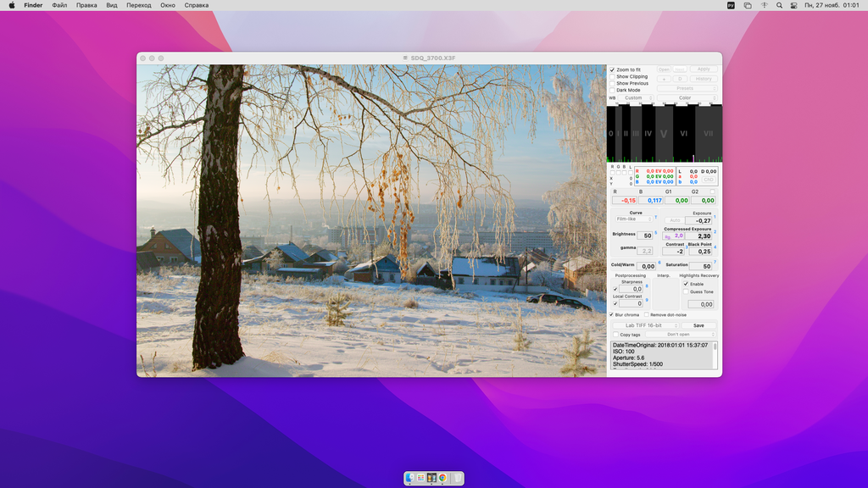Launch Google Chrome from the Dock

(x=442, y=478)
